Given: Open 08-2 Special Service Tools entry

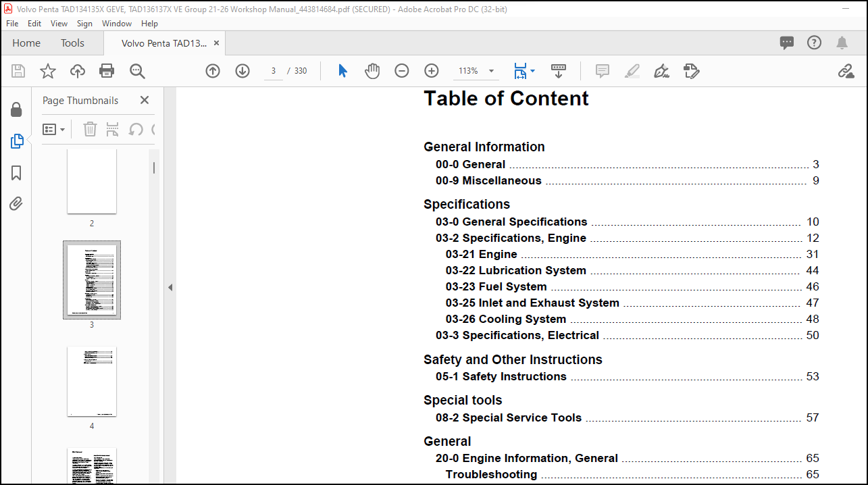Looking at the screenshot, I should click(627, 417).
